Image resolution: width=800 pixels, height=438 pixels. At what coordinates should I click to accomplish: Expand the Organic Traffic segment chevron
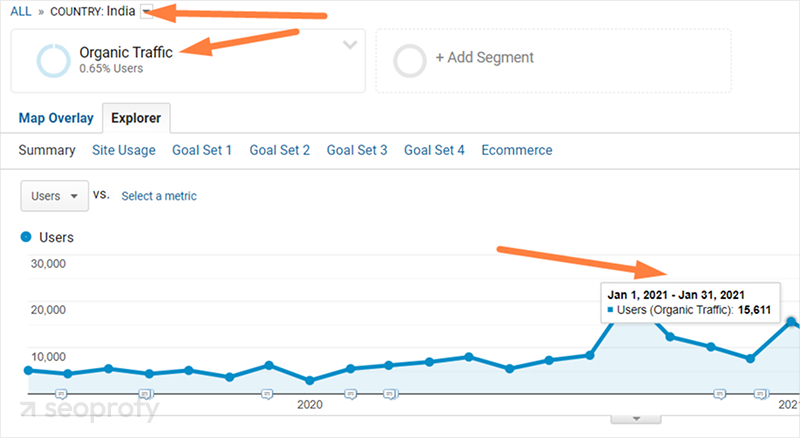pyautogui.click(x=349, y=45)
